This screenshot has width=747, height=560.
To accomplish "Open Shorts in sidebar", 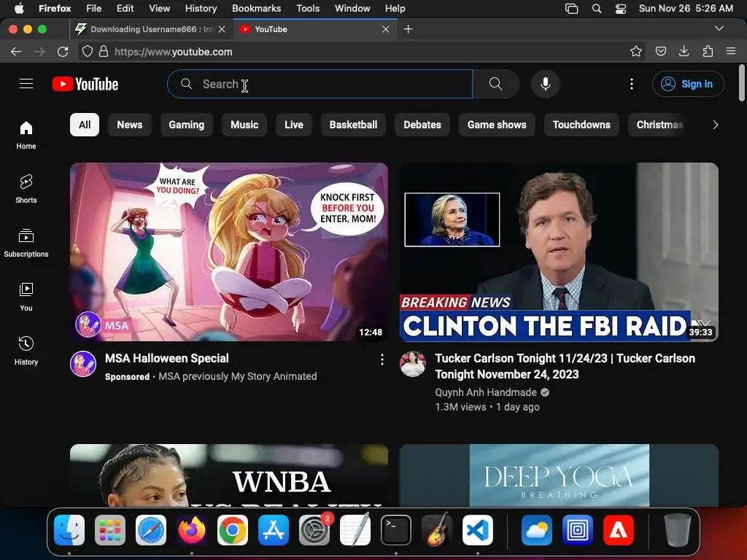I will 26,189.
